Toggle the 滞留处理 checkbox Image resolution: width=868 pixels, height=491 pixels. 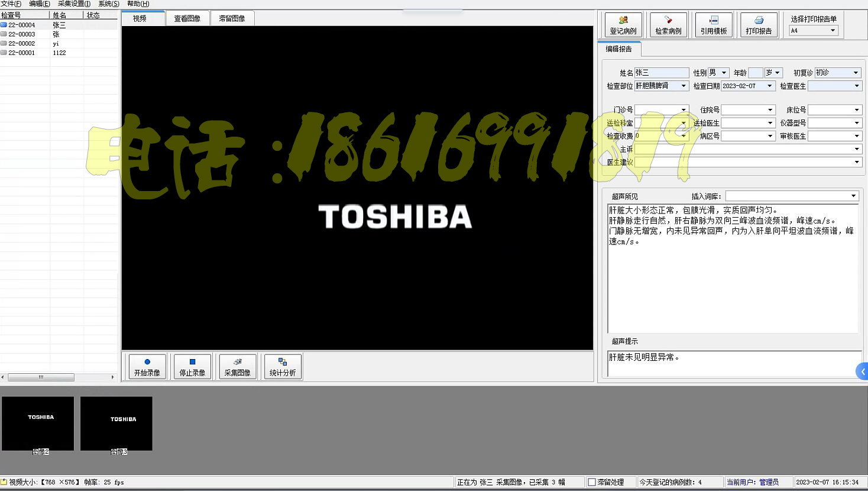592,482
